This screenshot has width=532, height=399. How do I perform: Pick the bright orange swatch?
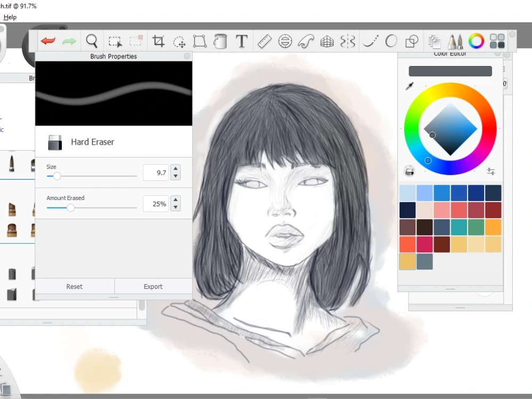point(493,227)
